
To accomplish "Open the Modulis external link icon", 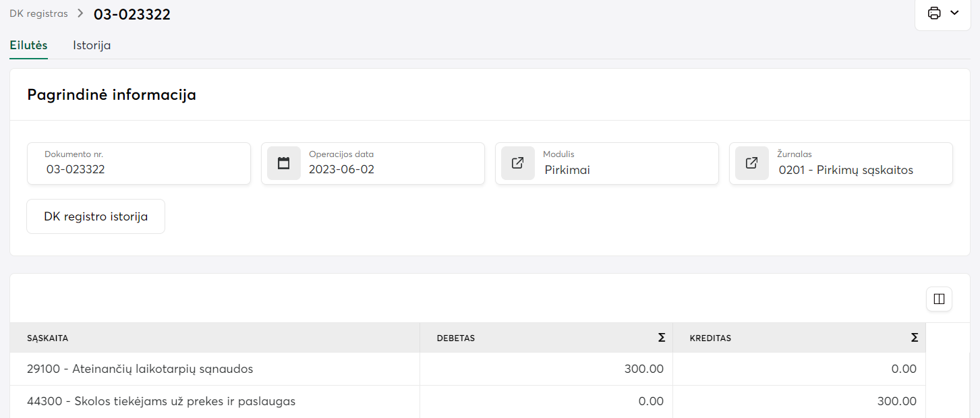I will [518, 163].
